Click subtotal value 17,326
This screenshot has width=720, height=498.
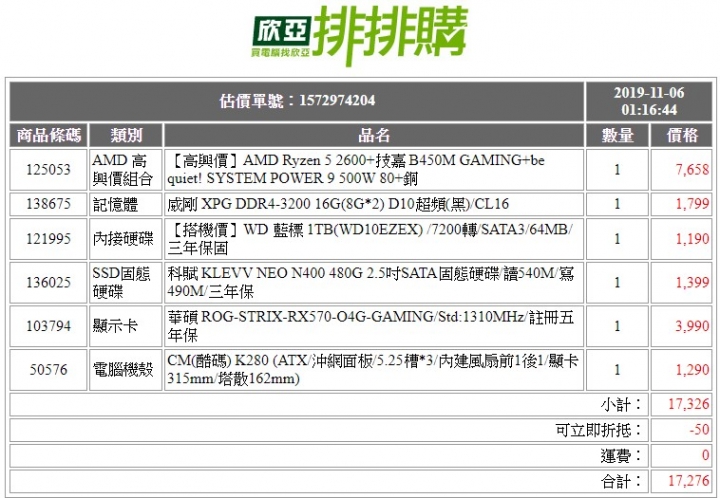(689, 404)
